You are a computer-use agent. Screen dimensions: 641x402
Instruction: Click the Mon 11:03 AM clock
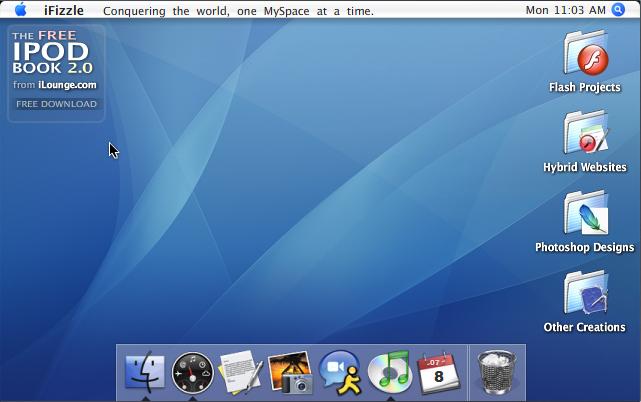pyautogui.click(x=565, y=10)
